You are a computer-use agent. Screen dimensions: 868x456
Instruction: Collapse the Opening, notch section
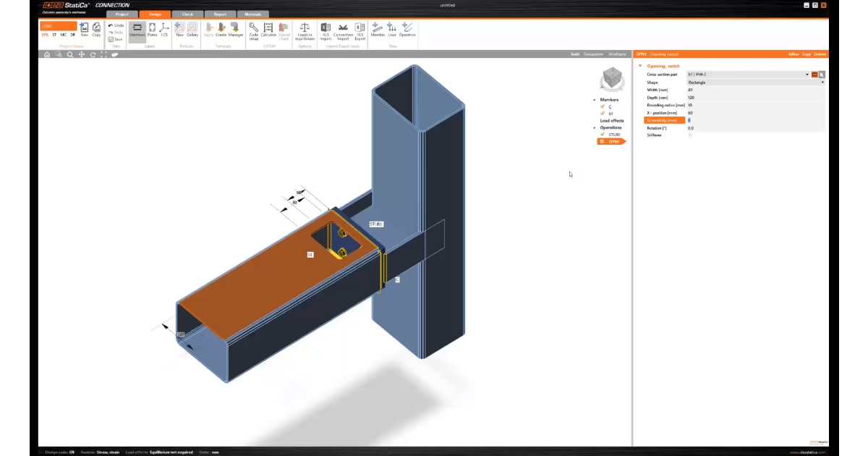640,66
